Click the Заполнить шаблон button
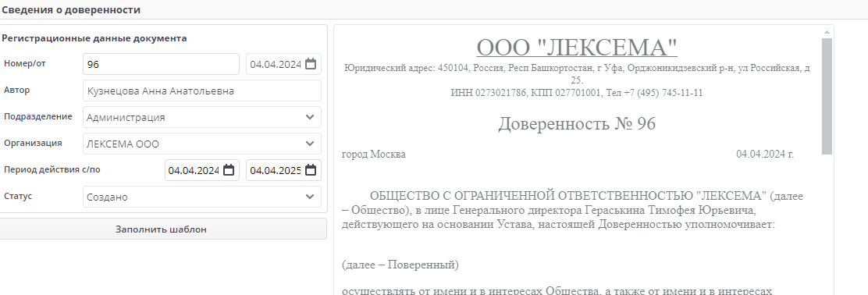 point(161,229)
